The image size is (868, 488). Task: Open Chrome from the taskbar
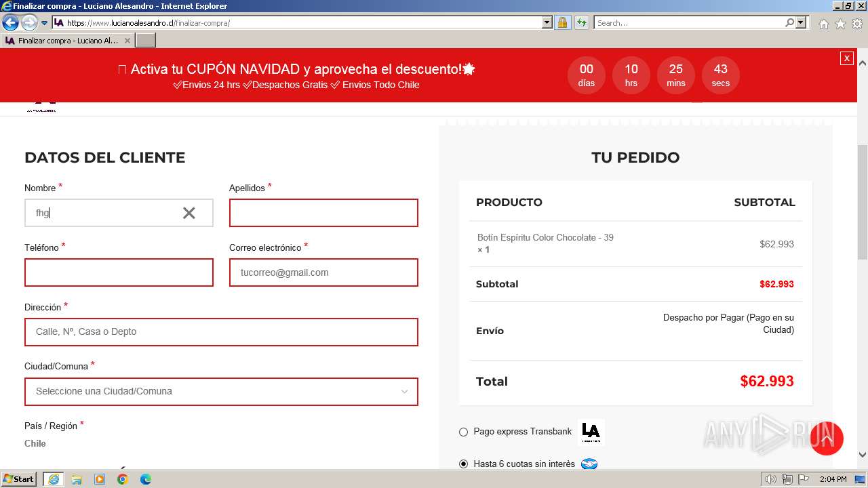point(123,479)
